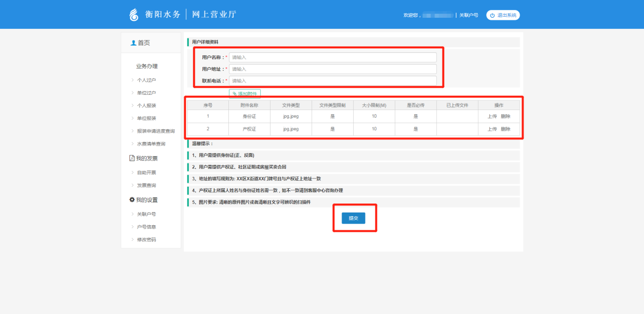This screenshot has height=314, width=644.
Task: Expand the 单位过户 sidebar item
Action: (x=146, y=93)
